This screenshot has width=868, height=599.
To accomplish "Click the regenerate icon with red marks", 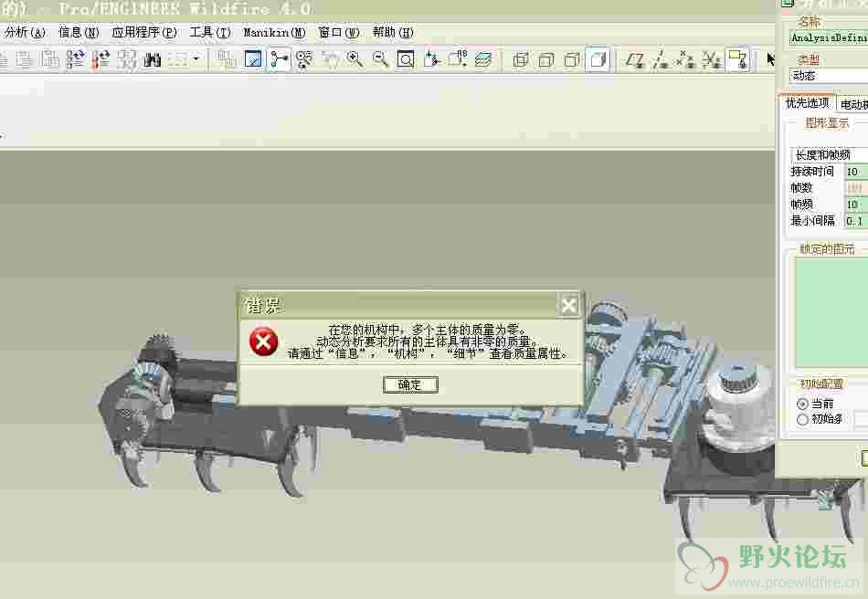I will pos(101,59).
